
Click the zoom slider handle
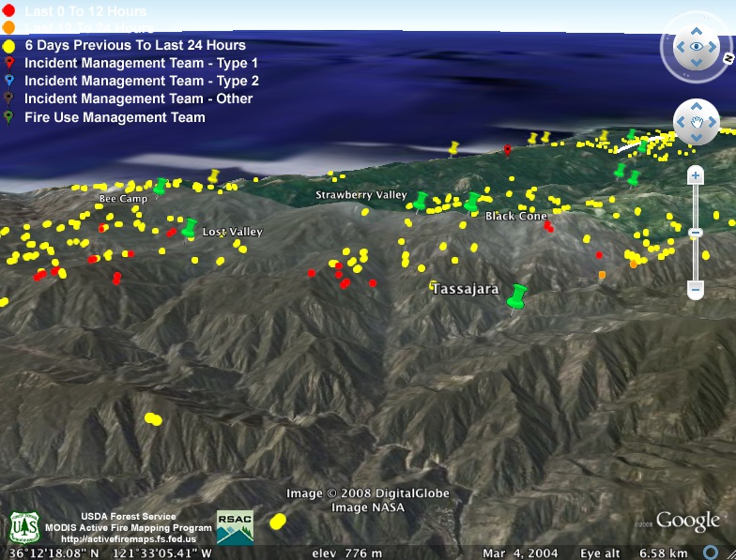point(696,233)
